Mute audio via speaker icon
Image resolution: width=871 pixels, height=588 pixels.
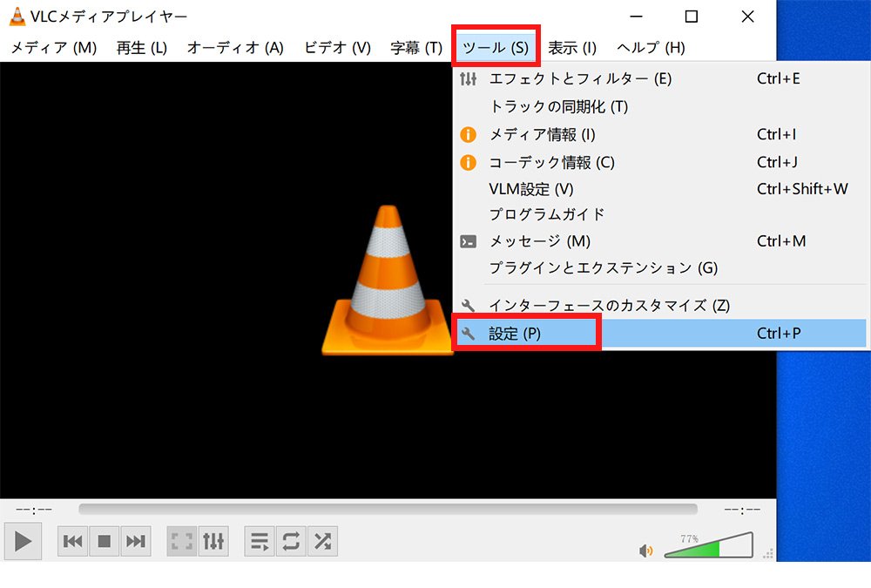(645, 551)
